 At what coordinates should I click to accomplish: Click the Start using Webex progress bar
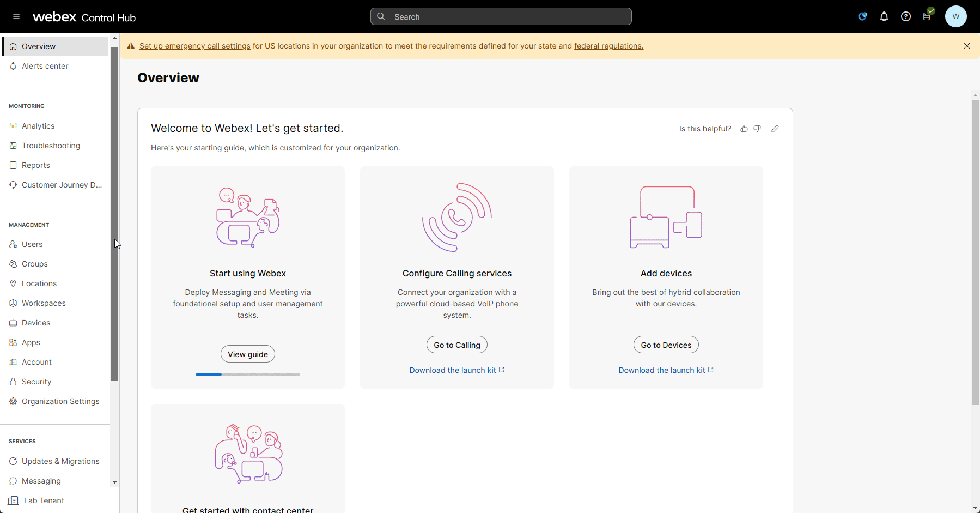coord(248,375)
